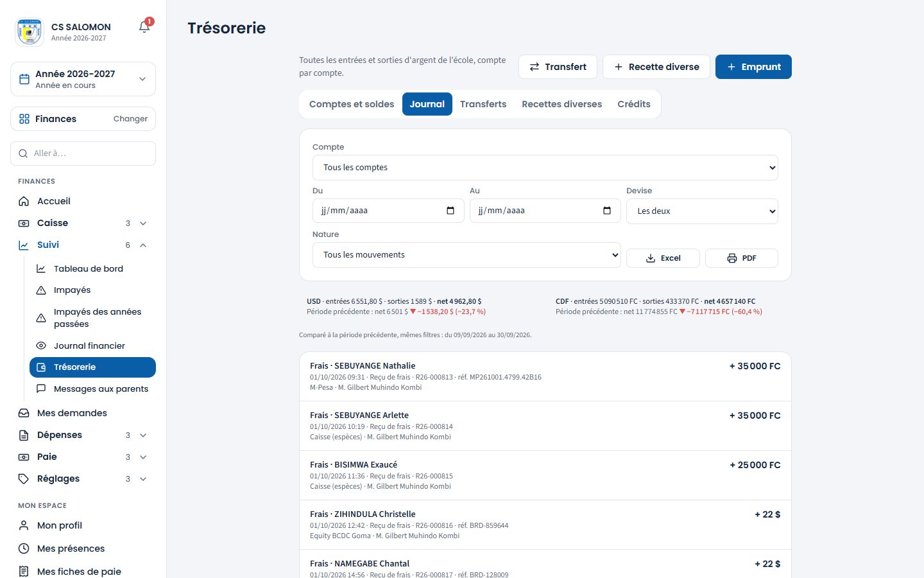Viewport: 924px width, 578px height.
Task: Switch to the Crédits tab
Action: pyautogui.click(x=634, y=104)
